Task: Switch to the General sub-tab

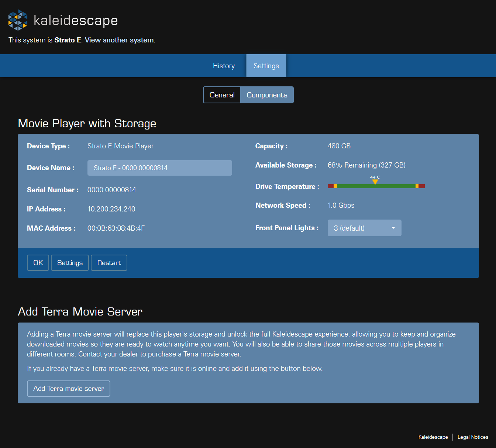Action: click(222, 95)
